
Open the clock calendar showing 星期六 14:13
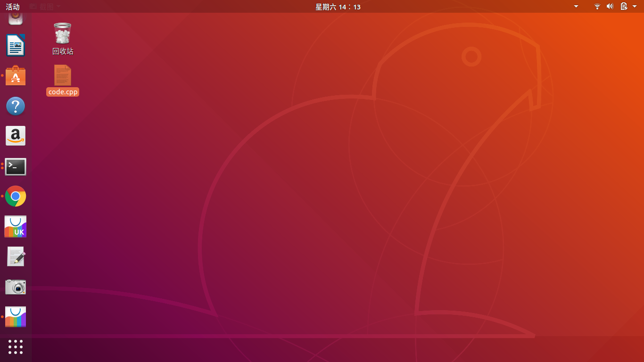pos(338,7)
